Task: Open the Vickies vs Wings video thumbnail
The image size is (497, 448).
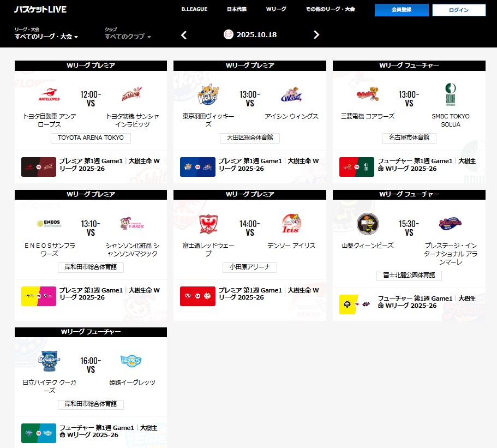Action: [198, 167]
